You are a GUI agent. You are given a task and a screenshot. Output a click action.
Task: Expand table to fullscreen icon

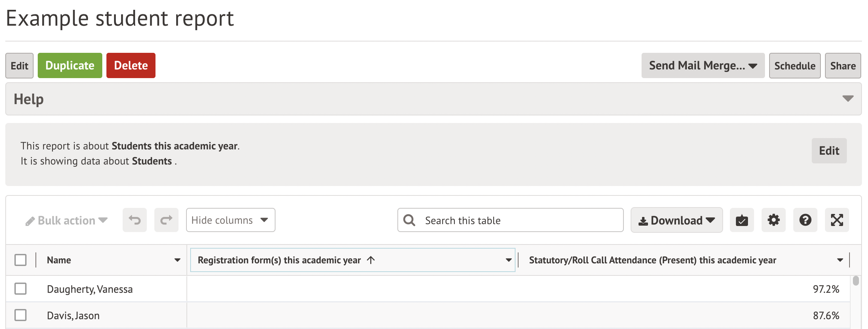click(x=837, y=220)
